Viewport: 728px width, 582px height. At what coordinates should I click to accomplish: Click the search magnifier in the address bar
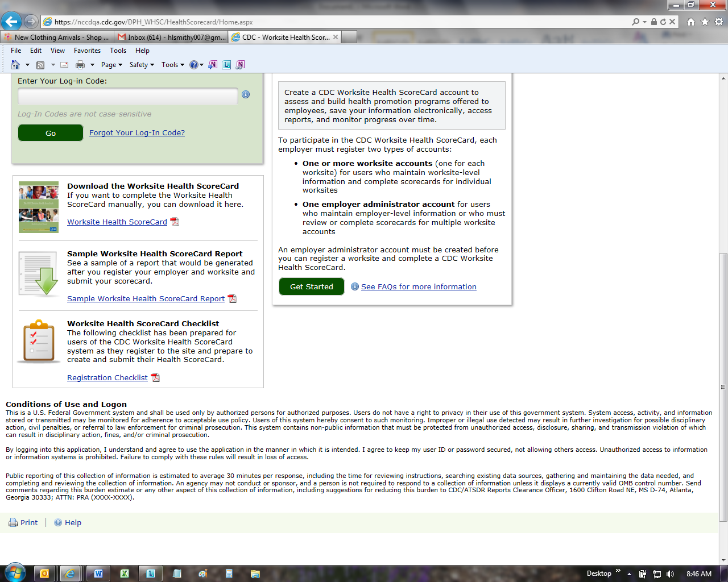point(635,22)
